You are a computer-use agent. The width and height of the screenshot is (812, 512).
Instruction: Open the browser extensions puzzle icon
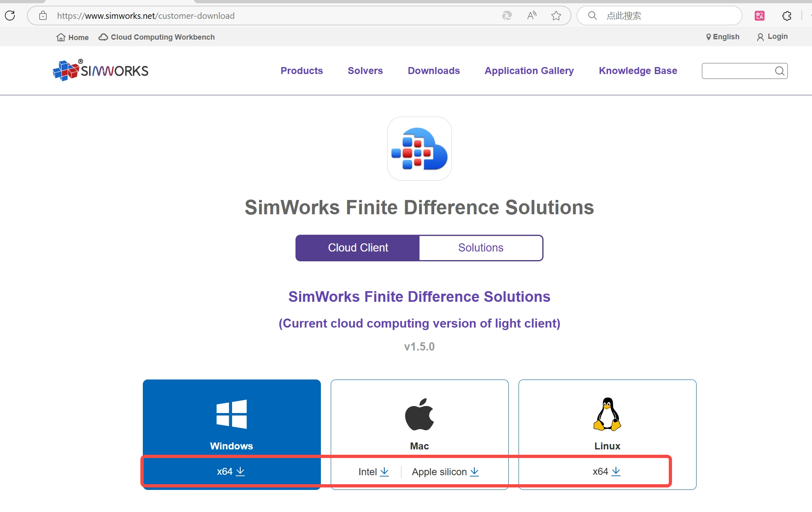click(787, 16)
